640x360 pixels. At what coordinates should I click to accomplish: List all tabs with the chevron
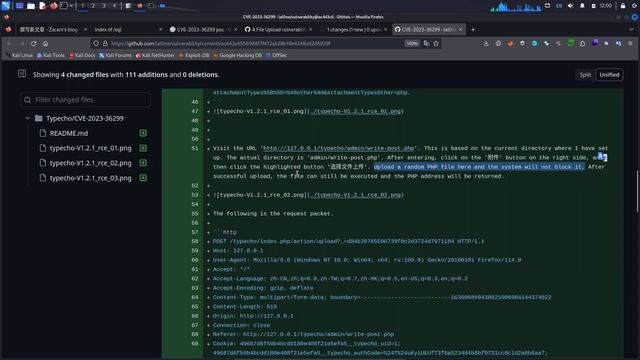tap(631, 29)
